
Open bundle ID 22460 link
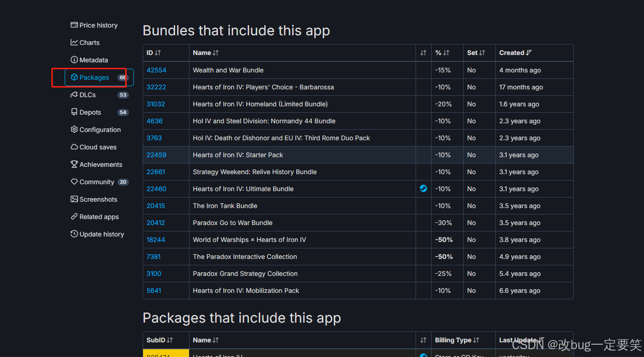pyautogui.click(x=156, y=189)
